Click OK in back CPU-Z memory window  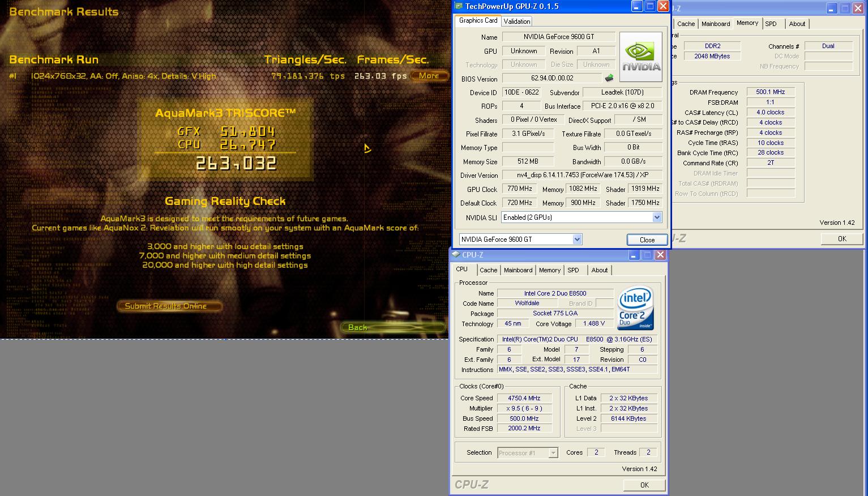pos(842,238)
